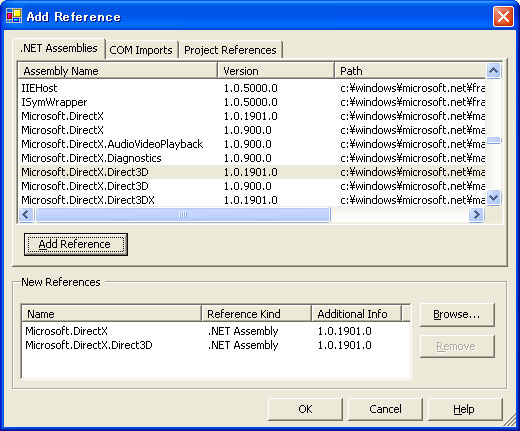Click the assembly list scroll up arrow
The height and width of the screenshot is (431, 520).
click(x=493, y=70)
